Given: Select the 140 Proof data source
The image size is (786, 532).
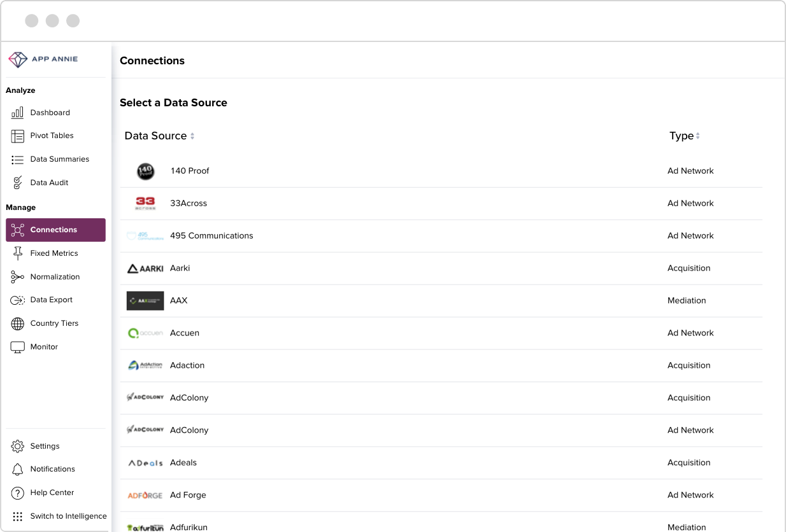Looking at the screenshot, I should coord(190,171).
